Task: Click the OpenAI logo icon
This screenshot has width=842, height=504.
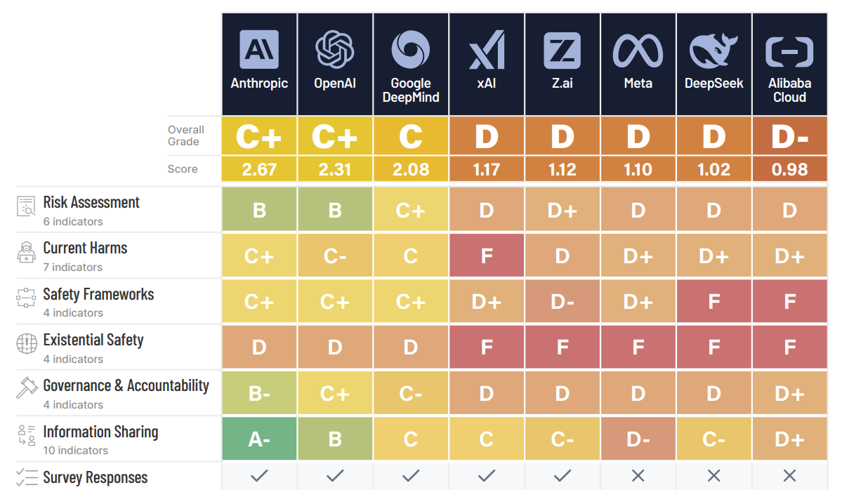Action: coord(335,49)
